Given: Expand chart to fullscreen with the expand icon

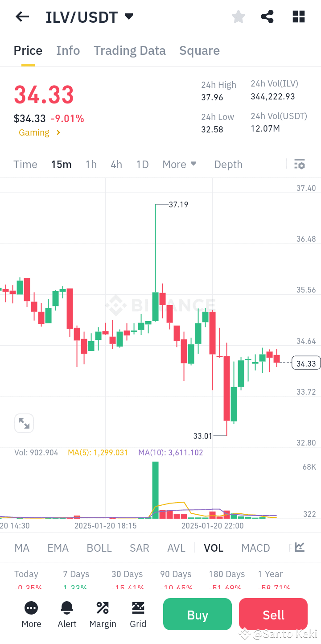Looking at the screenshot, I should click(x=24, y=423).
